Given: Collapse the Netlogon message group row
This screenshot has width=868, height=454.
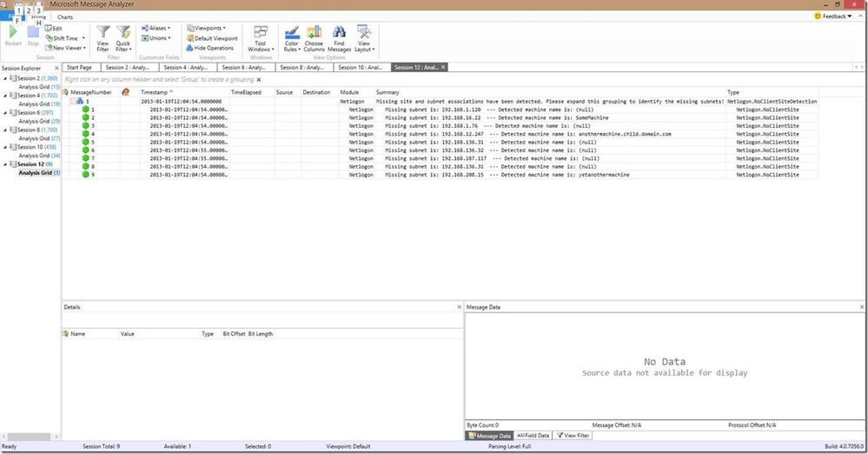Looking at the screenshot, I should [72, 102].
